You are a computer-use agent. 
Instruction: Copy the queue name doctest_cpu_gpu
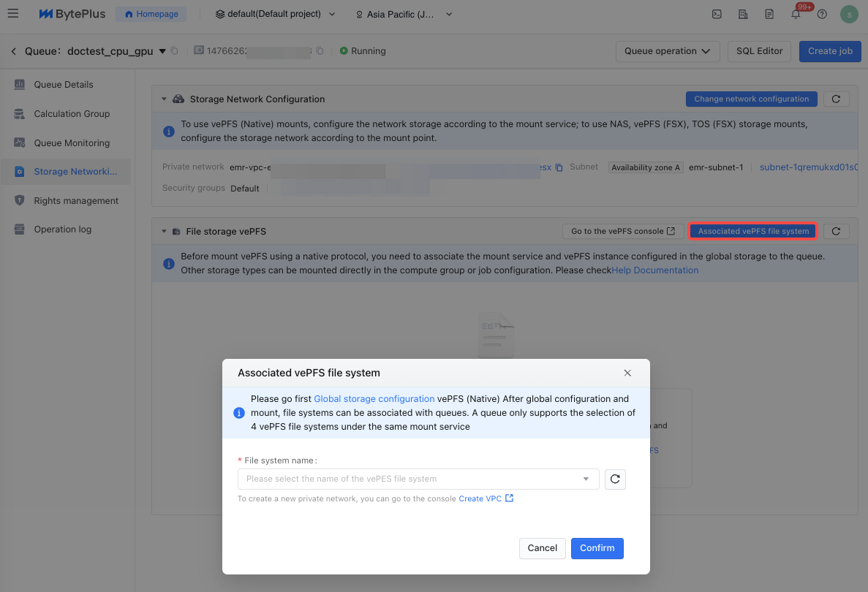[174, 51]
